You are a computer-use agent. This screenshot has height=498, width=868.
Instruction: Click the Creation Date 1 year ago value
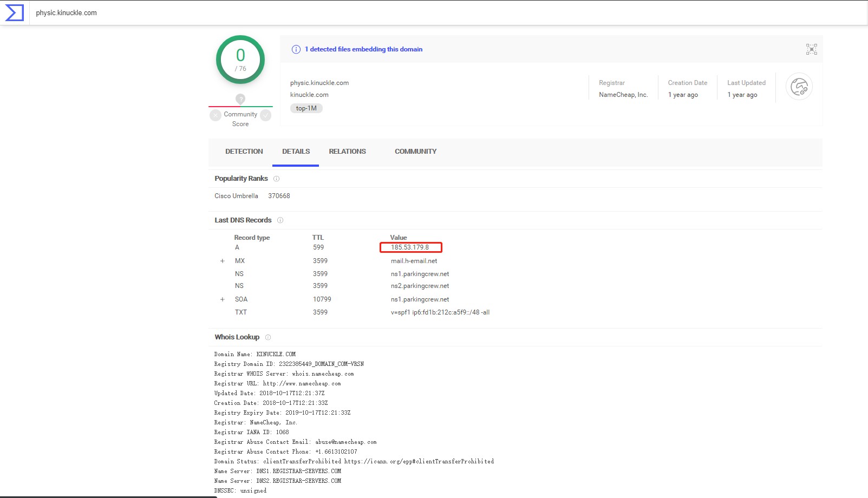click(x=683, y=95)
